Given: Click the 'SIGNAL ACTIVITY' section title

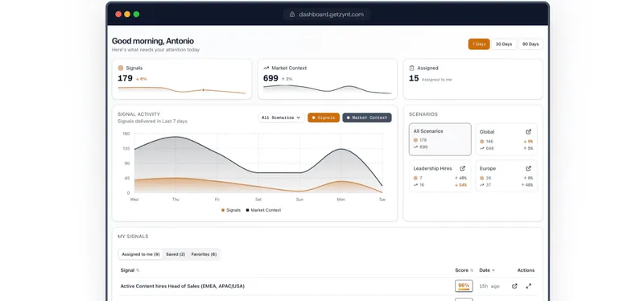Looking at the screenshot, I should coord(138,114).
